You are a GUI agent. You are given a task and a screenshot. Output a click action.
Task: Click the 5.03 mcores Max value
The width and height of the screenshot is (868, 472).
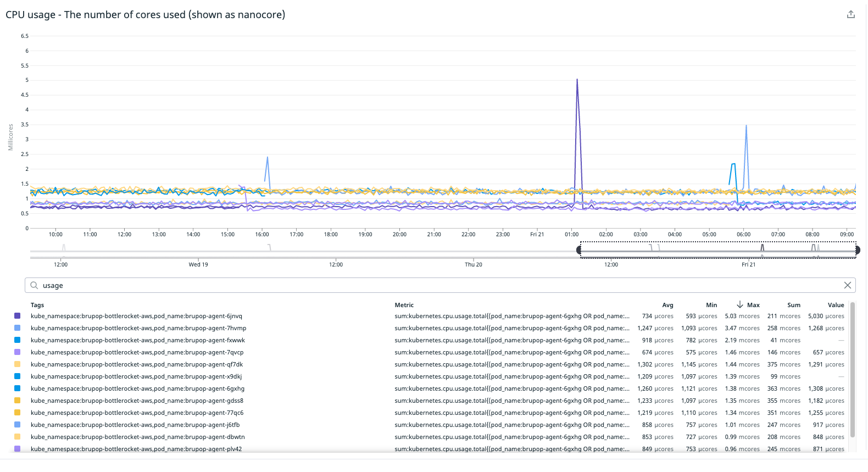click(x=742, y=316)
